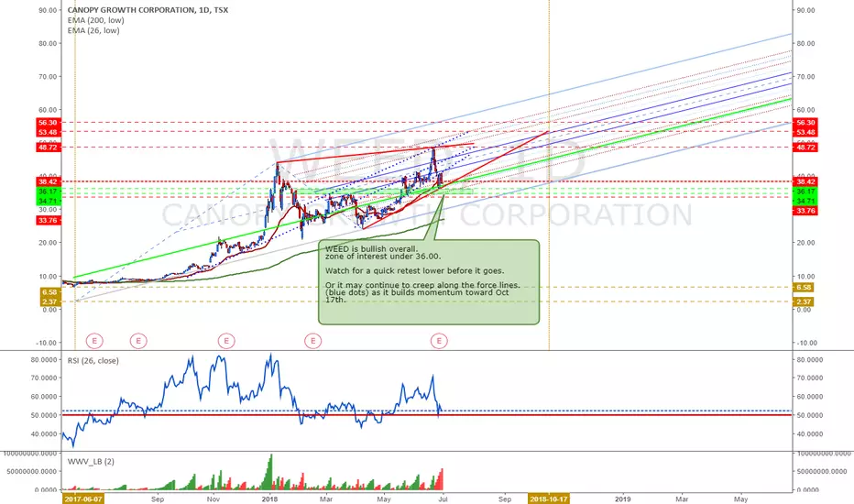Screen dimensions: 854x504
Task: Click the yellow 6.58 label on left scale
Action: [49, 292]
